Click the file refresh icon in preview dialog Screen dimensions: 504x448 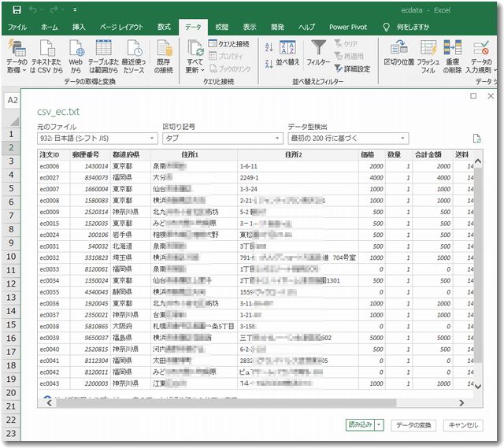[x=476, y=139]
